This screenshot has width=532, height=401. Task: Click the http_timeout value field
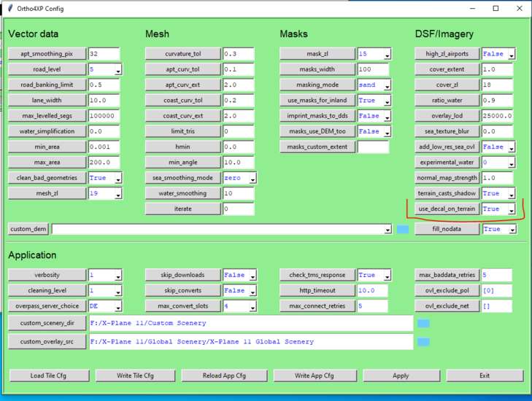(372, 290)
